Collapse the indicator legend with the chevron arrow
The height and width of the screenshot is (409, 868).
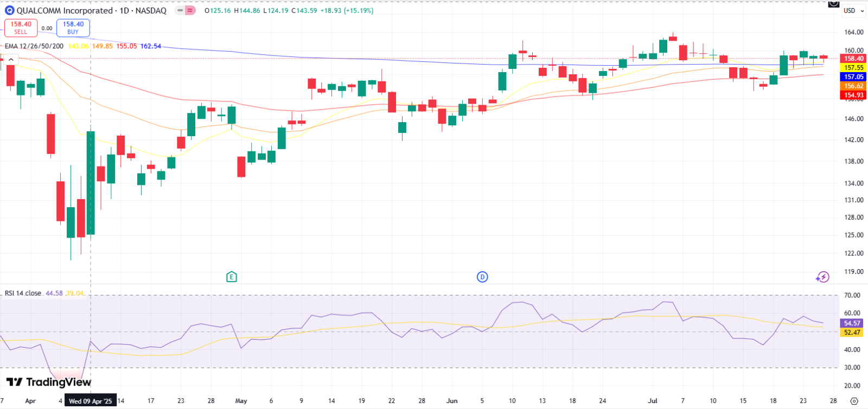[x=11, y=60]
